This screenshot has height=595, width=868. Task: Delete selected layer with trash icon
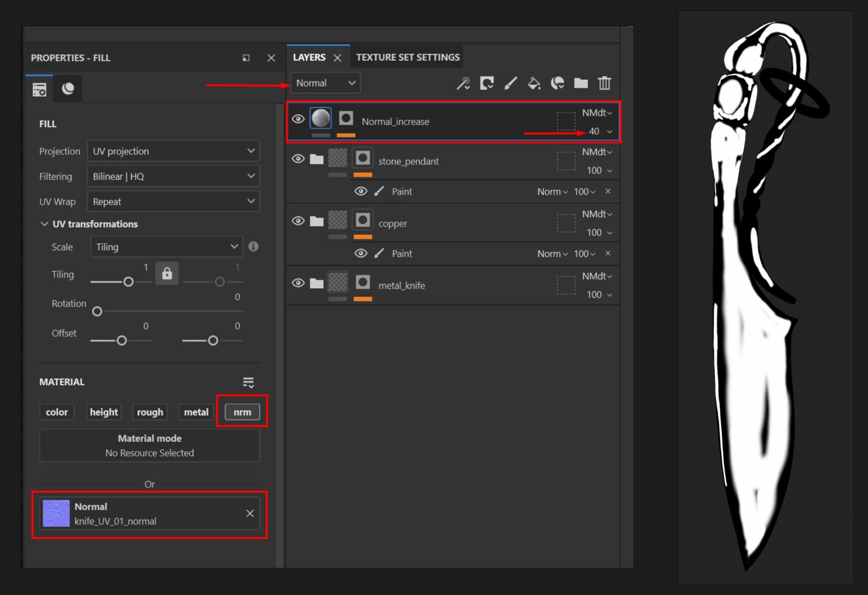[x=604, y=83]
